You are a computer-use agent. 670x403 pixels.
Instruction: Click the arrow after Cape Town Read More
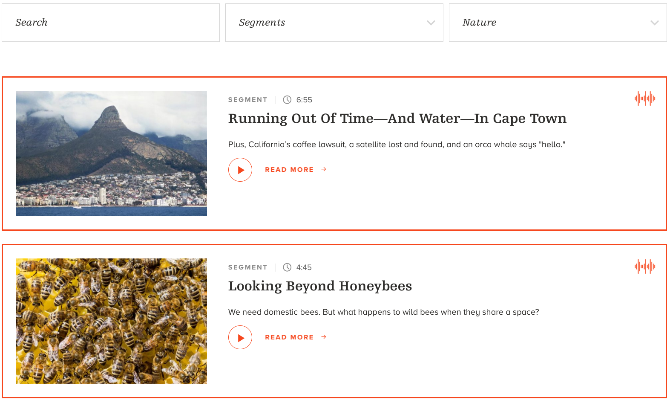324,169
